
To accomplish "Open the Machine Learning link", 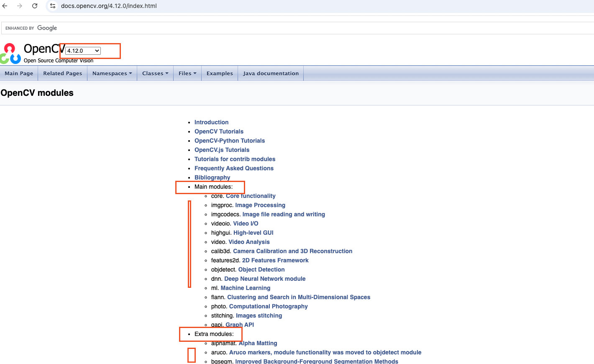I will click(246, 288).
